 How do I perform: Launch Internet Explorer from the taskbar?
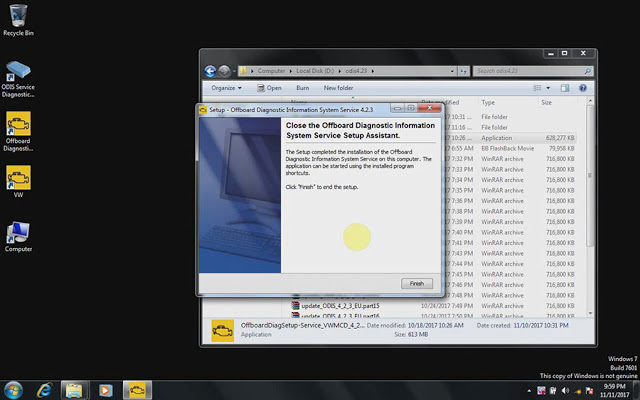44,390
